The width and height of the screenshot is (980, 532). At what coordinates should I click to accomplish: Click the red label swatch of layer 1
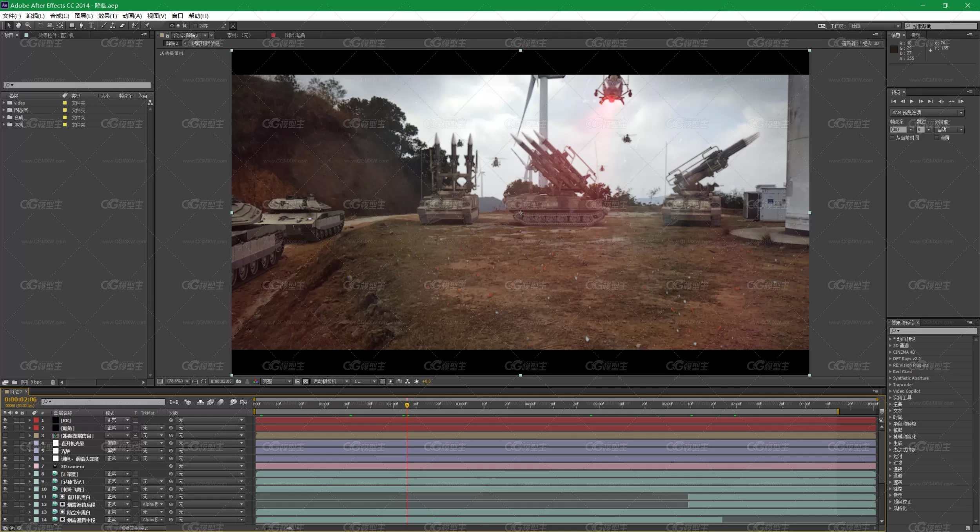[36, 420]
